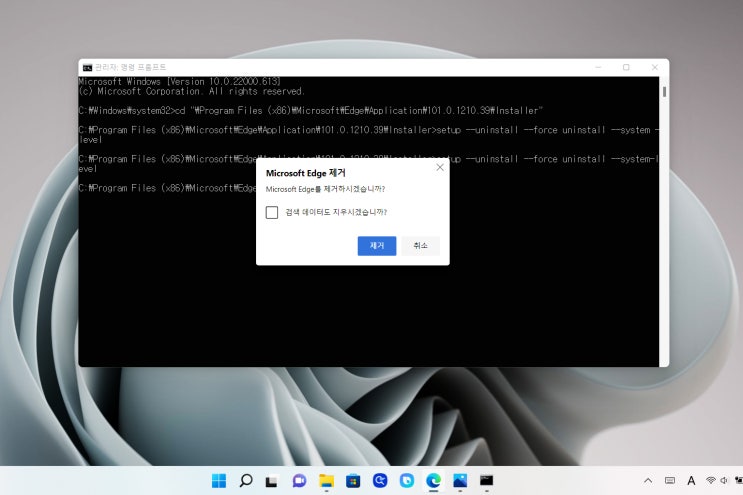743x495 pixels.
Task: Click Command Prompt title bar icon
Action: [x=87, y=68]
